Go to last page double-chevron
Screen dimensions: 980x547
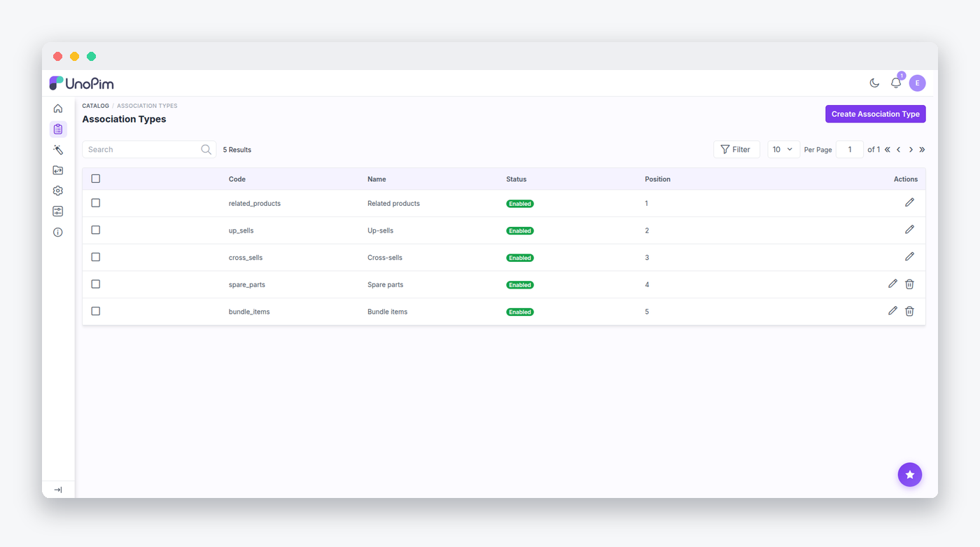click(x=922, y=149)
